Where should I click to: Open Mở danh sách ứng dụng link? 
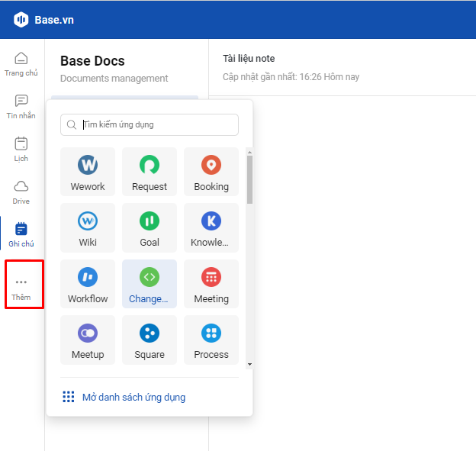pyautogui.click(x=133, y=397)
